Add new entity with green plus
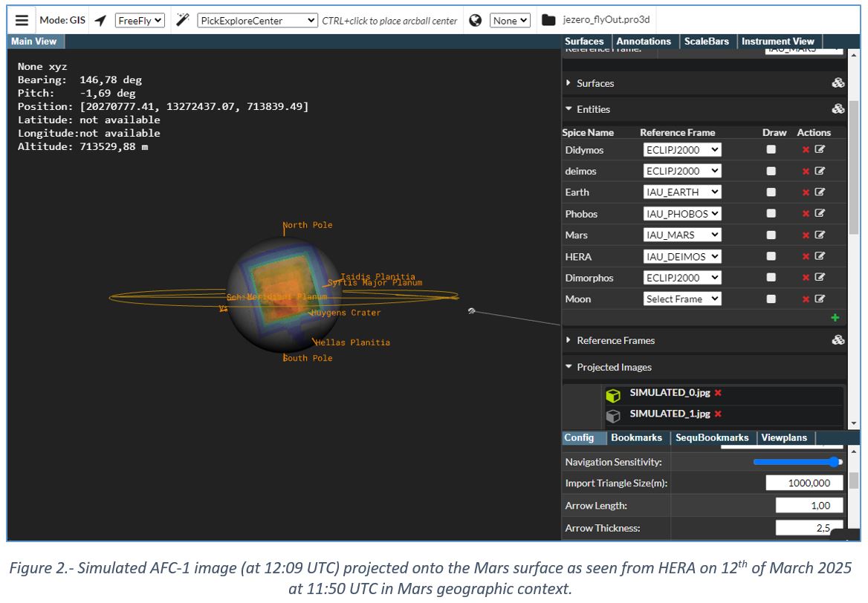 click(835, 318)
